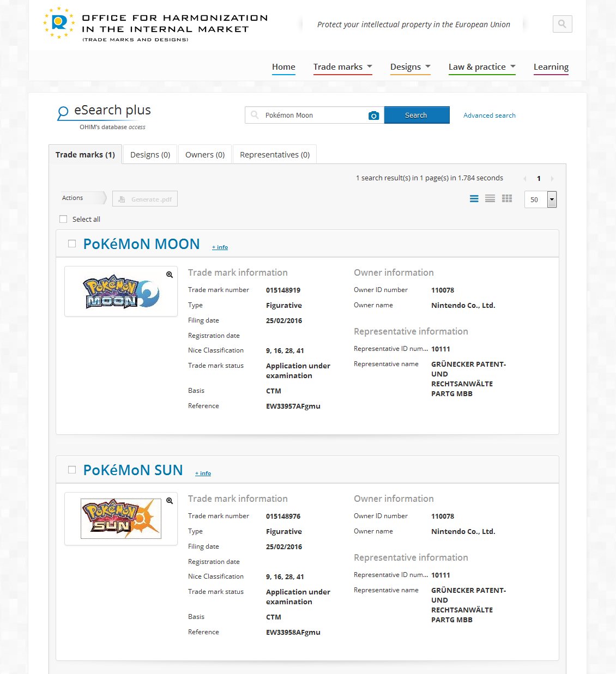Switch to compact list view icon

(490, 199)
